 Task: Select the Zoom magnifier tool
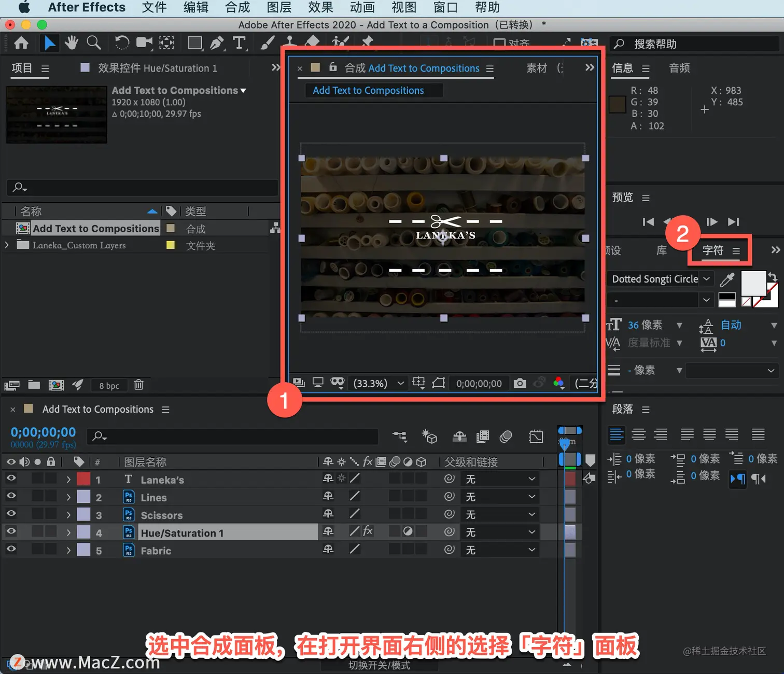tap(94, 43)
